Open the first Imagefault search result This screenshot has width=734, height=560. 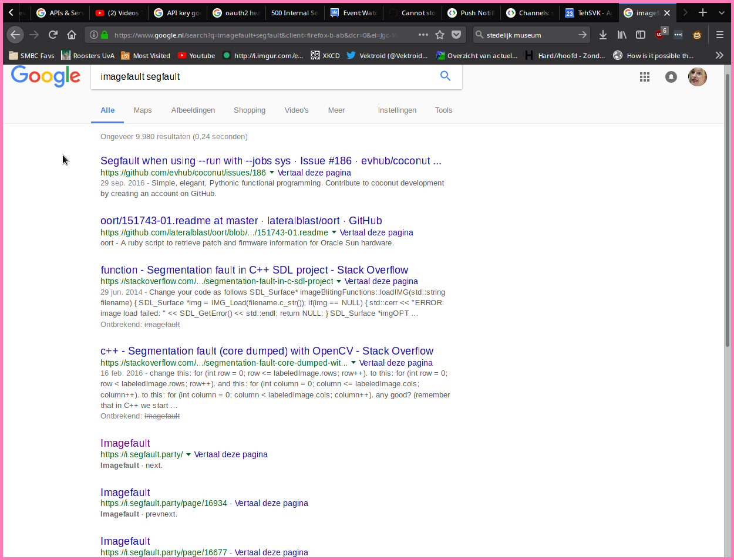click(125, 443)
